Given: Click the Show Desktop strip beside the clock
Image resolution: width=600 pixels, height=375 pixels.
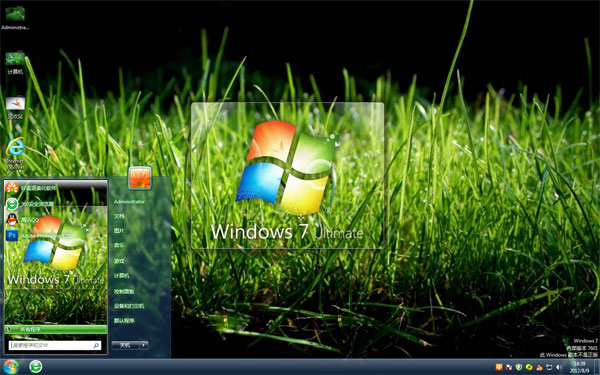Looking at the screenshot, I should [x=597, y=367].
